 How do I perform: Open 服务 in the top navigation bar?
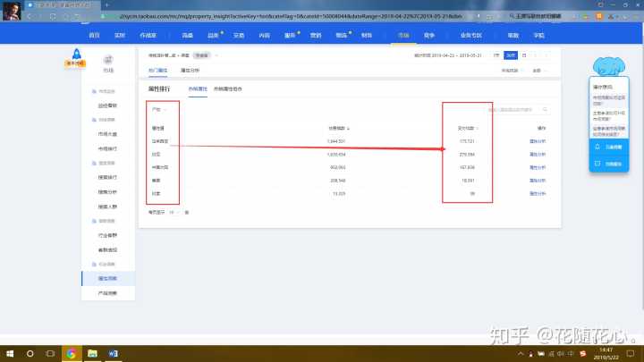coord(290,35)
